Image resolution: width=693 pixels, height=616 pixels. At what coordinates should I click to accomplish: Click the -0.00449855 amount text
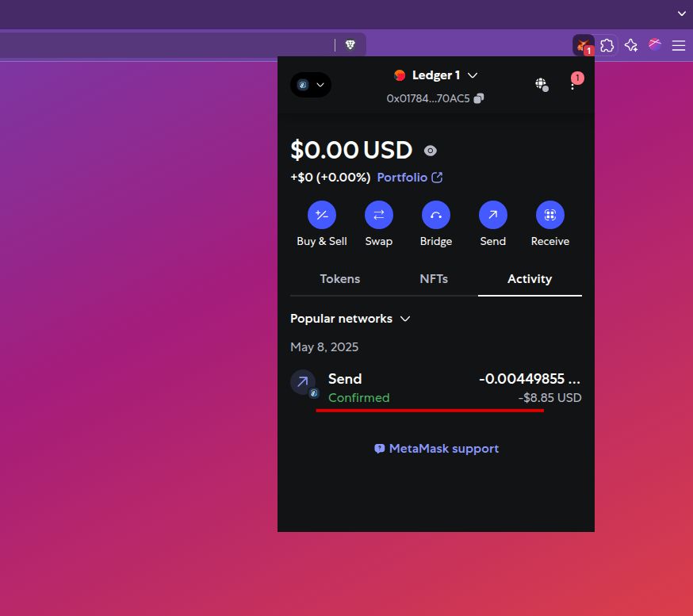530,379
